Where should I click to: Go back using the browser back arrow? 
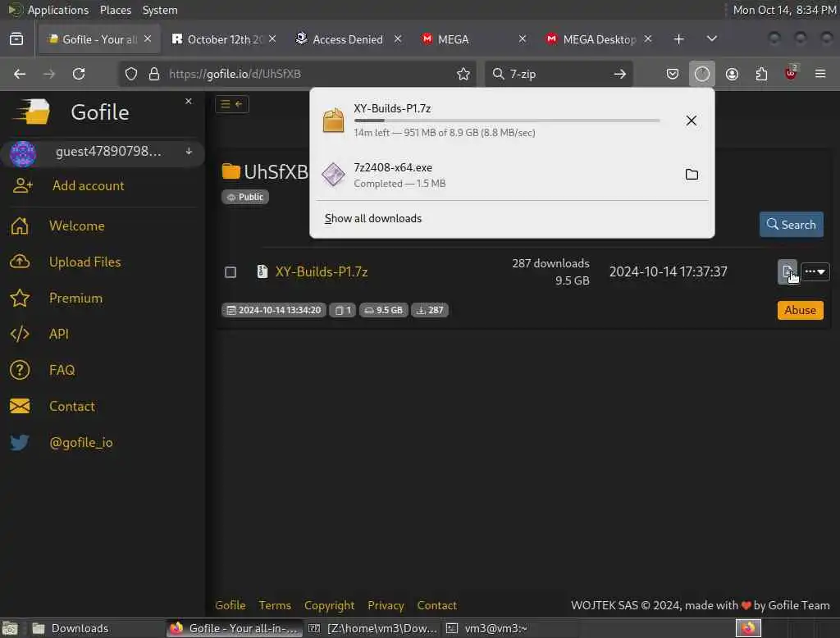pos(20,74)
